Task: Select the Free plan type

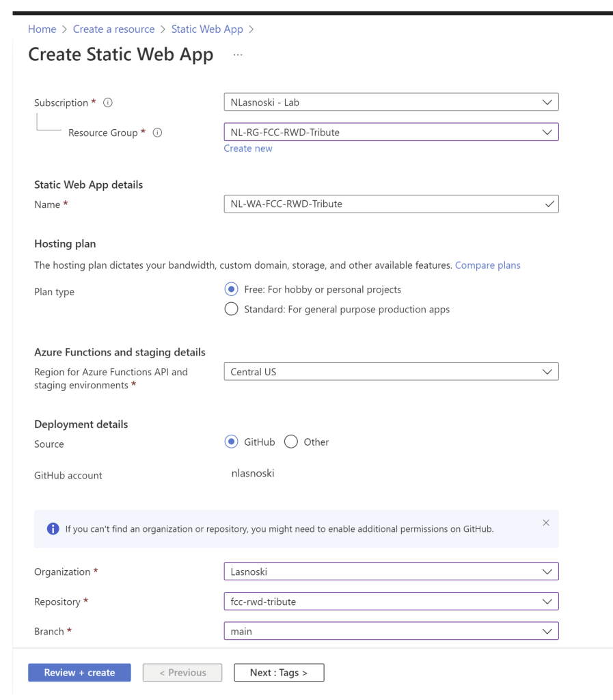Action: pyautogui.click(x=232, y=289)
